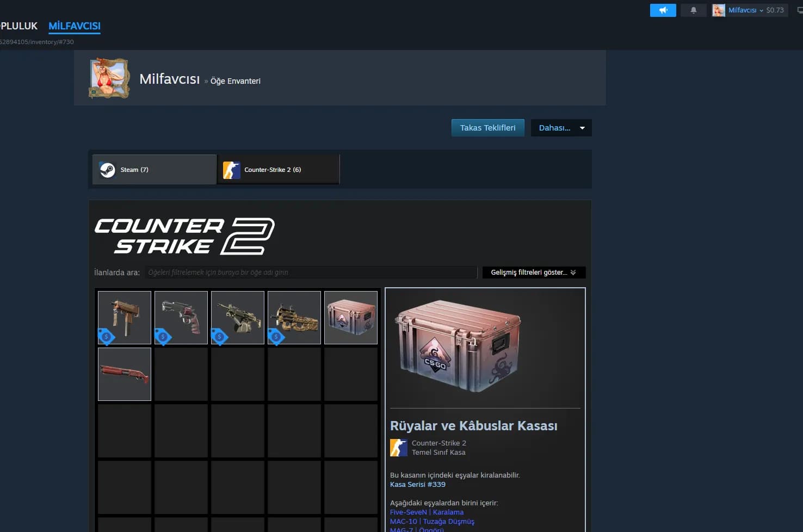
Task: Select the pink case inventory item
Action: [x=351, y=318]
